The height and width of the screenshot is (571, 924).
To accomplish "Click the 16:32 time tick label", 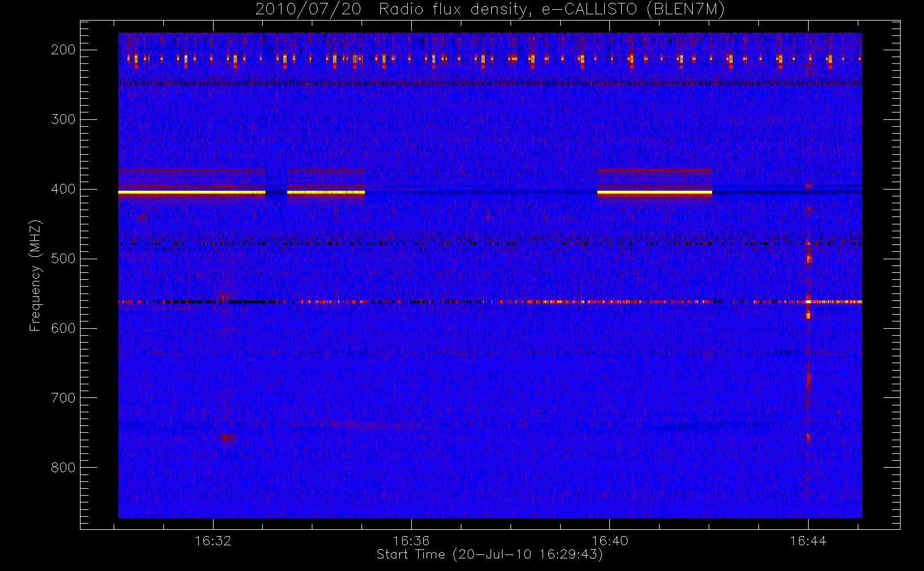I will coord(213,541).
